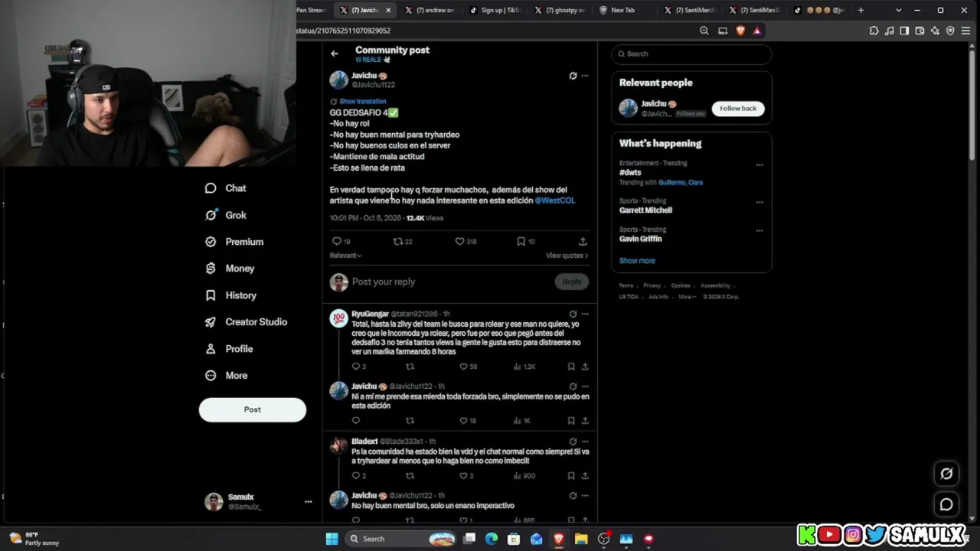Open Profile from the sidebar
980x551 pixels.
point(229,349)
